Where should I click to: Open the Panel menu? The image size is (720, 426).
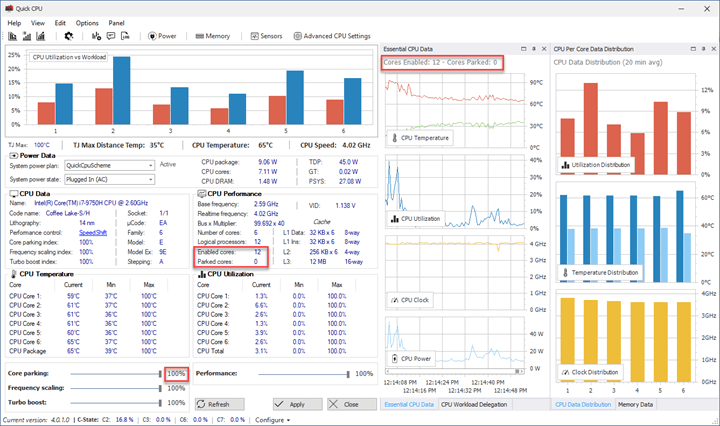[x=117, y=23]
